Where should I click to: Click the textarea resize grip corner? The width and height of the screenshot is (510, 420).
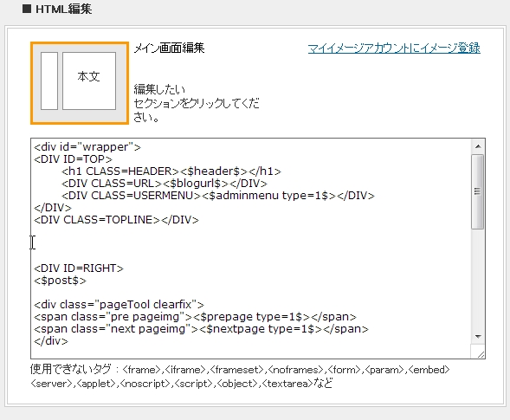(x=481, y=354)
